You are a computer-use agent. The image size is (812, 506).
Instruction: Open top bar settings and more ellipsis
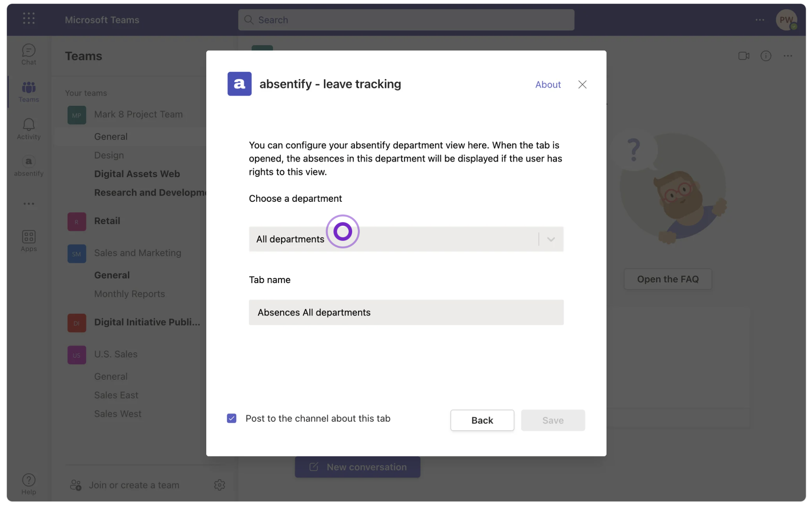[x=760, y=20]
